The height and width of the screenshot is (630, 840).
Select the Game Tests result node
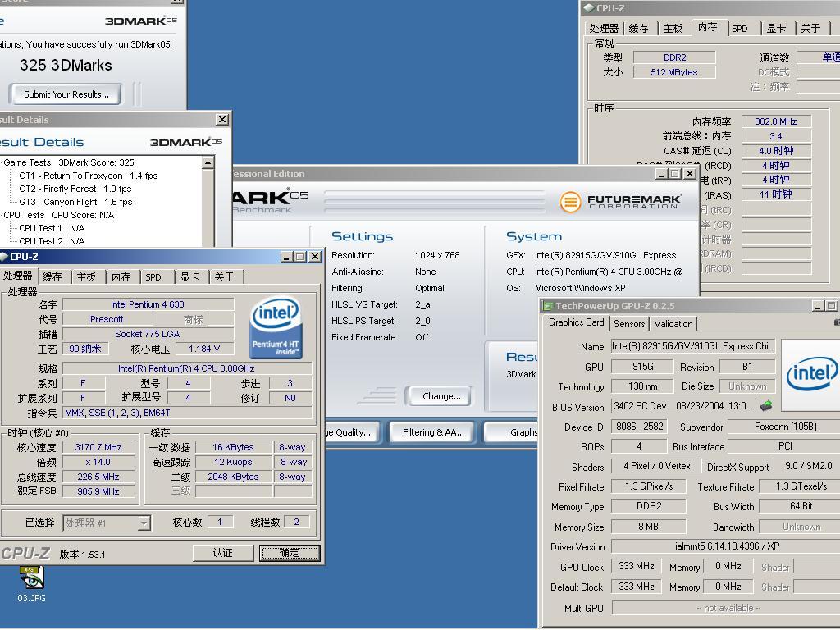(x=69, y=162)
